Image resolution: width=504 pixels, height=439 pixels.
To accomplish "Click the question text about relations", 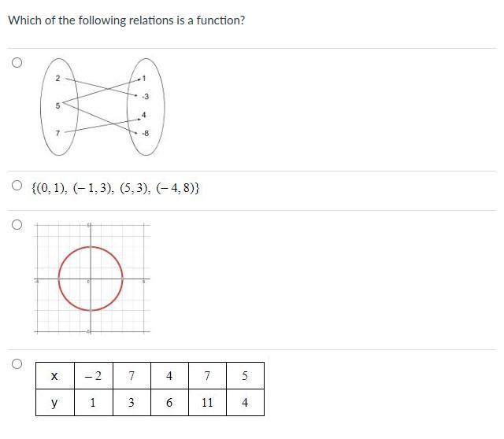I will point(126,20).
